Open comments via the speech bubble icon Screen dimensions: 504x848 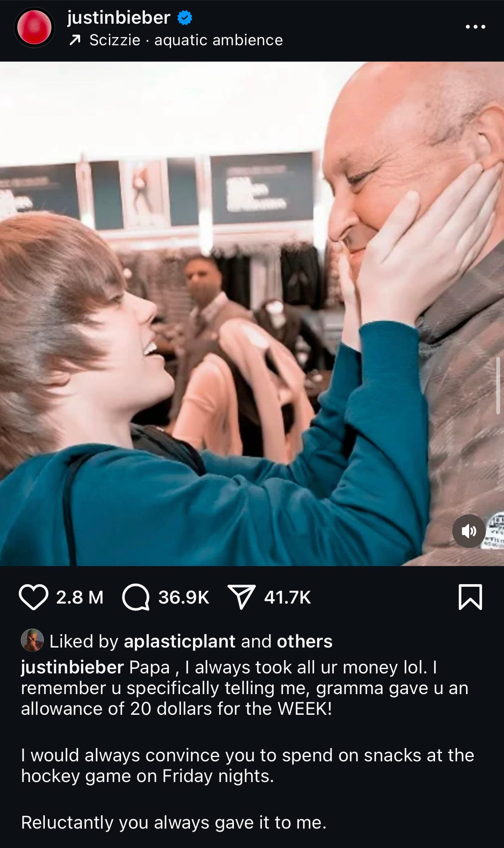[x=136, y=598]
